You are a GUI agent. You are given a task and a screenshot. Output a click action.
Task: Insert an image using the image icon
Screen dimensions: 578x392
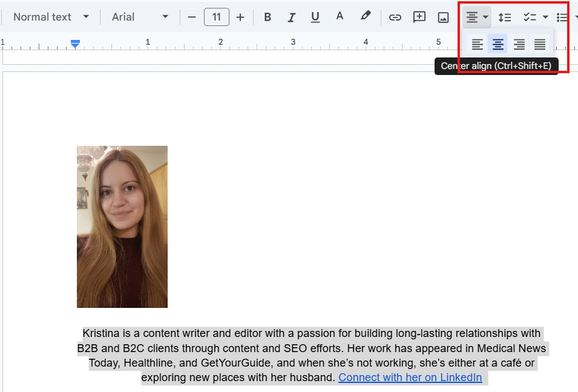pyautogui.click(x=443, y=17)
